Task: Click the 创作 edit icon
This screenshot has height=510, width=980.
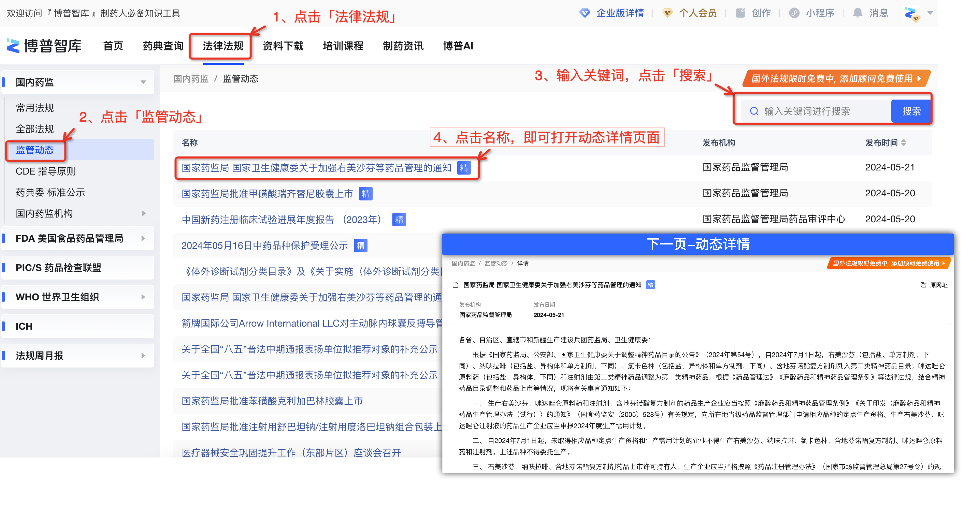Action: (x=740, y=13)
